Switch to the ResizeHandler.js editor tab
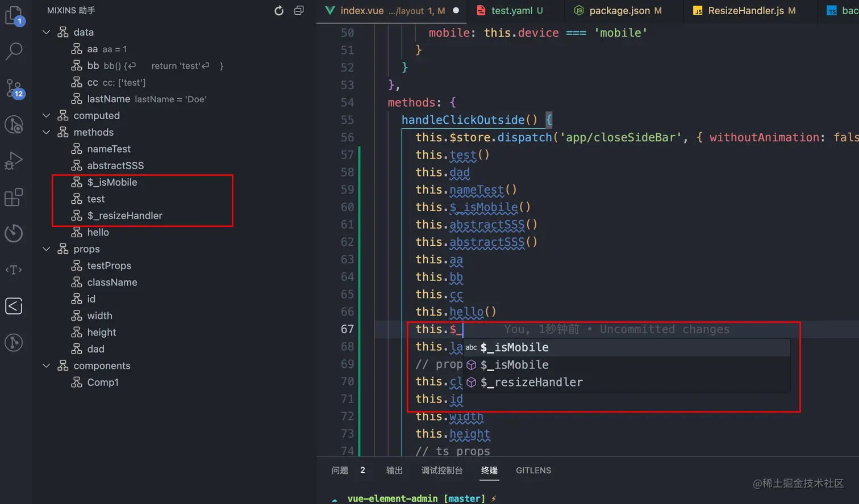This screenshot has width=859, height=504. (x=750, y=11)
